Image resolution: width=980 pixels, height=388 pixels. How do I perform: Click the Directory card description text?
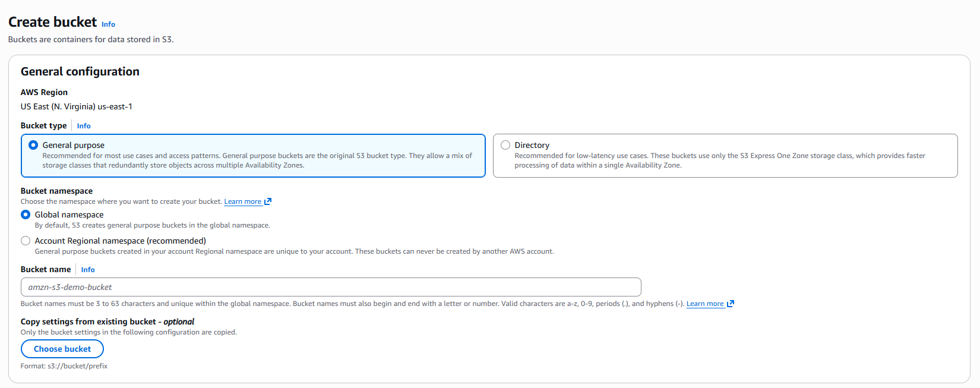tap(720, 160)
